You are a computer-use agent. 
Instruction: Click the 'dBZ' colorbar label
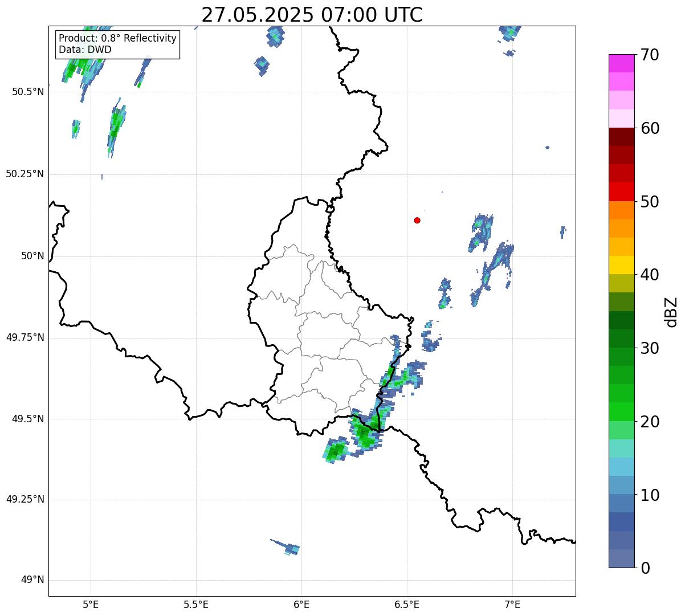click(671, 312)
